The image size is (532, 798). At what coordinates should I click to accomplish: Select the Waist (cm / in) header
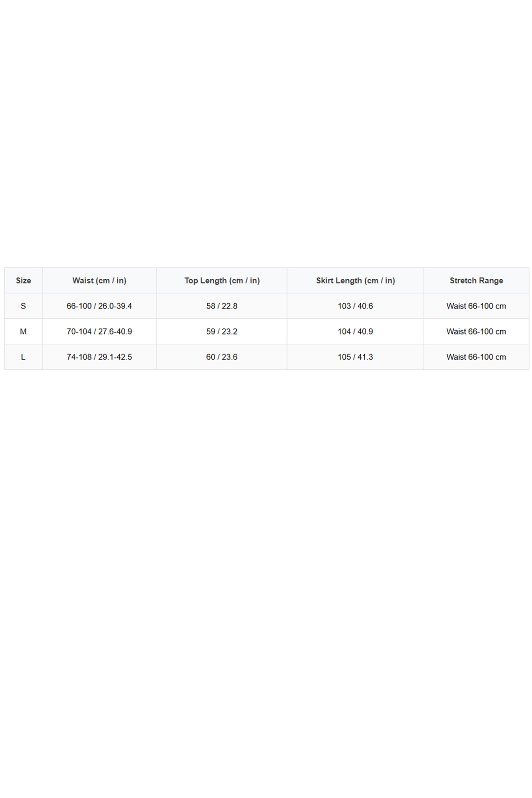(x=99, y=280)
